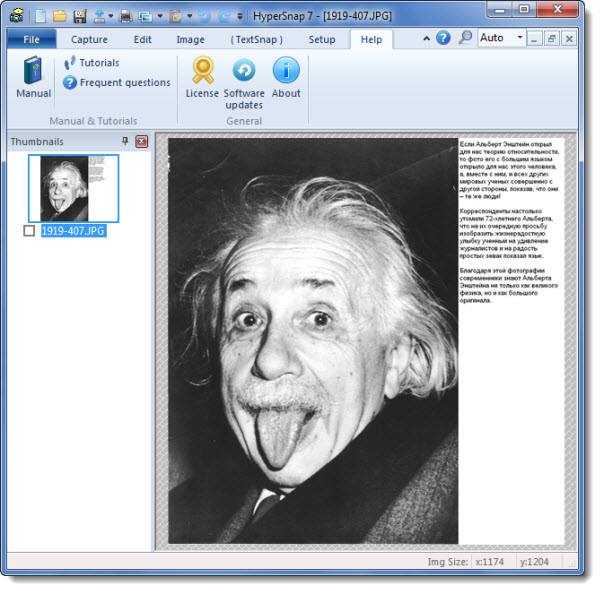The width and height of the screenshot is (600, 591).
Task: Minimize the inner document window
Action: [x=535, y=39]
